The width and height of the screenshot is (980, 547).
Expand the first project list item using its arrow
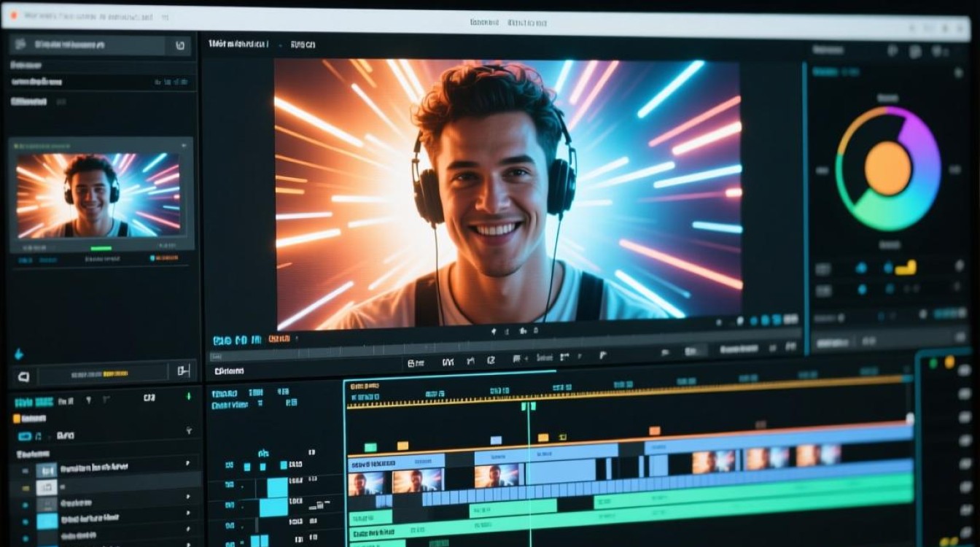pyautogui.click(x=187, y=463)
